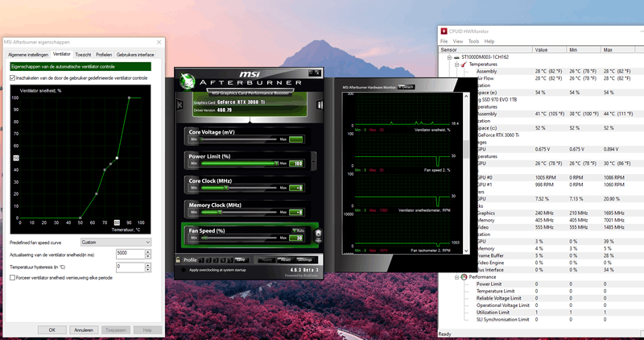Image resolution: width=644 pixels, height=340 pixels.
Task: Toggle Apply overclocking at system startup
Action: 183,270
